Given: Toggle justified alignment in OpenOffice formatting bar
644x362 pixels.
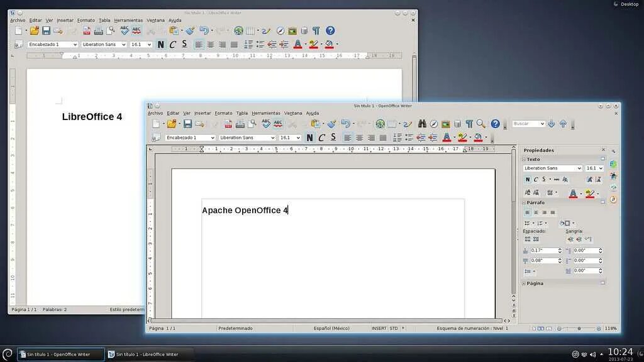Looking at the screenshot, I should click(383, 138).
